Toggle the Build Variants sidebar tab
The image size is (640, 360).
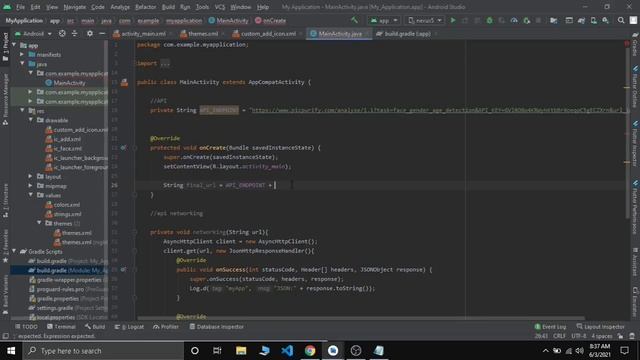coord(5,295)
